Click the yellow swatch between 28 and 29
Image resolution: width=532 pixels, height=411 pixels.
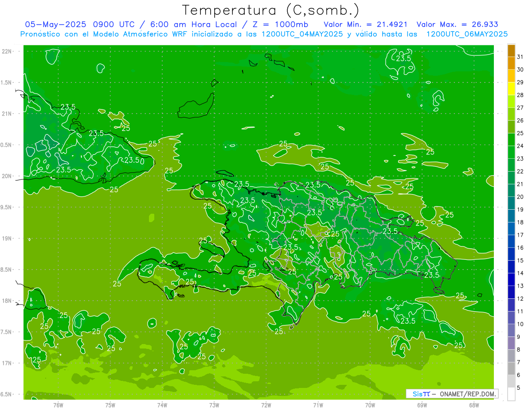pyautogui.click(x=511, y=89)
